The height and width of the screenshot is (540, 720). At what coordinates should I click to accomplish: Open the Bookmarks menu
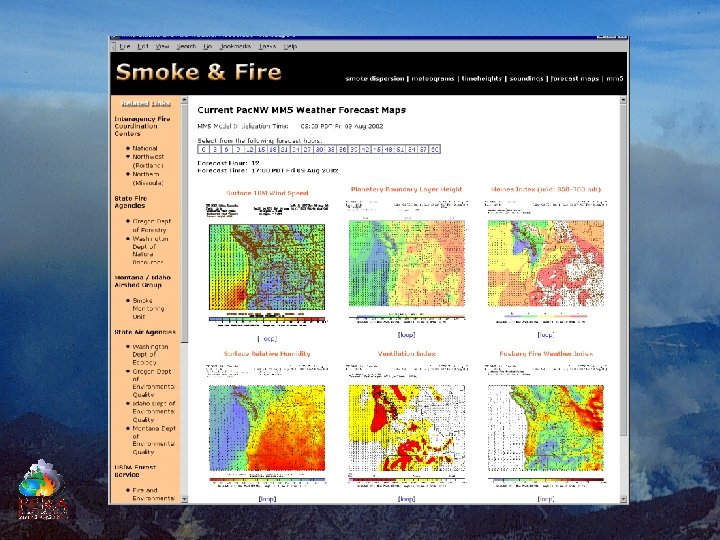tap(235, 46)
